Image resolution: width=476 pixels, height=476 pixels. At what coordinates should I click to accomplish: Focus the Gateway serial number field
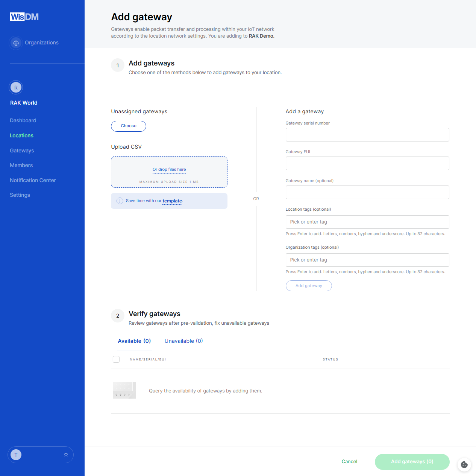point(367,135)
